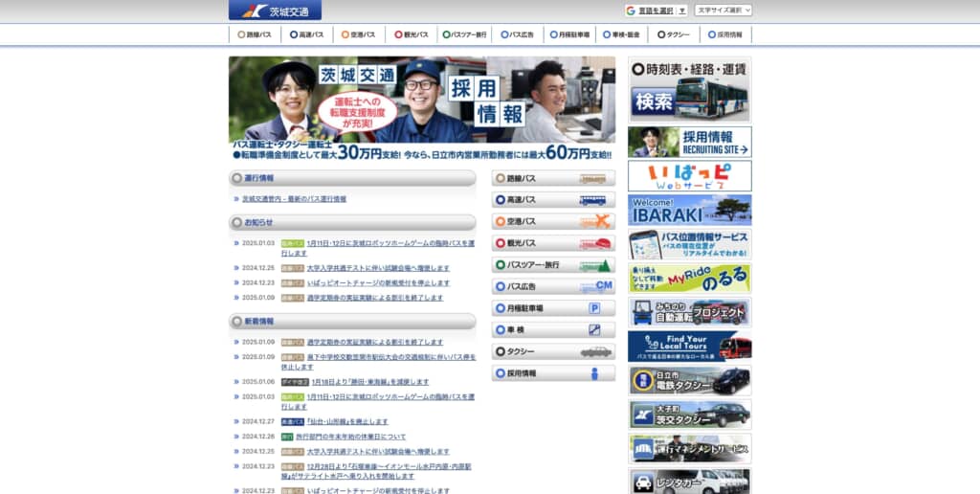Click the 採用情報 button with person icon
Image resolution: width=980 pixels, height=494 pixels.
pos(553,373)
